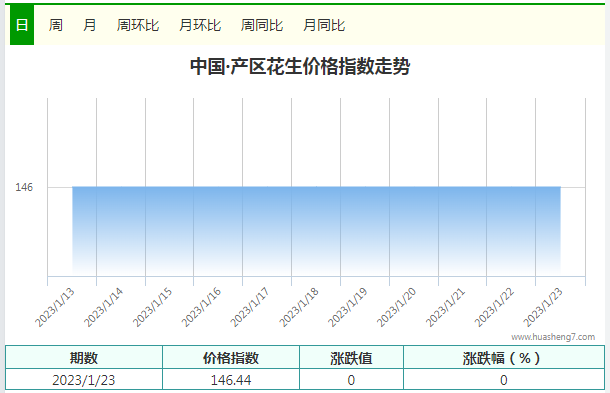Screen dimensions: 610x393
Task: Open the 月环比 tab
Action: pos(200,25)
